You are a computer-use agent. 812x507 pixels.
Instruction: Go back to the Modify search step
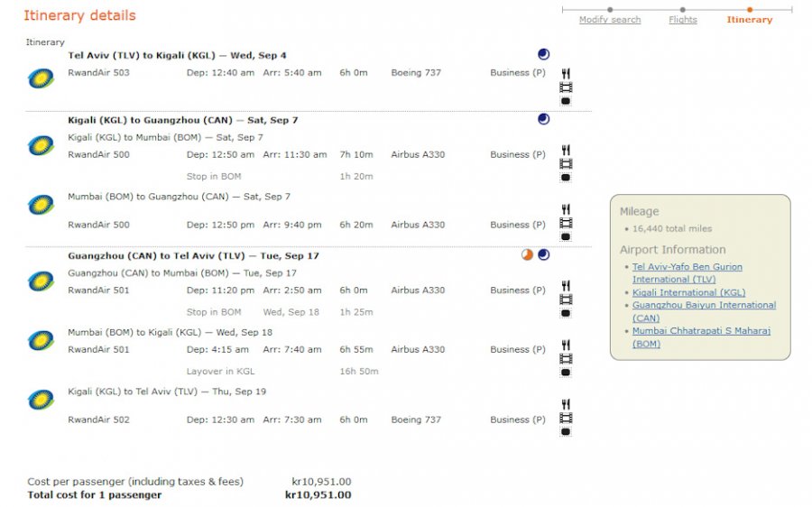[610, 20]
